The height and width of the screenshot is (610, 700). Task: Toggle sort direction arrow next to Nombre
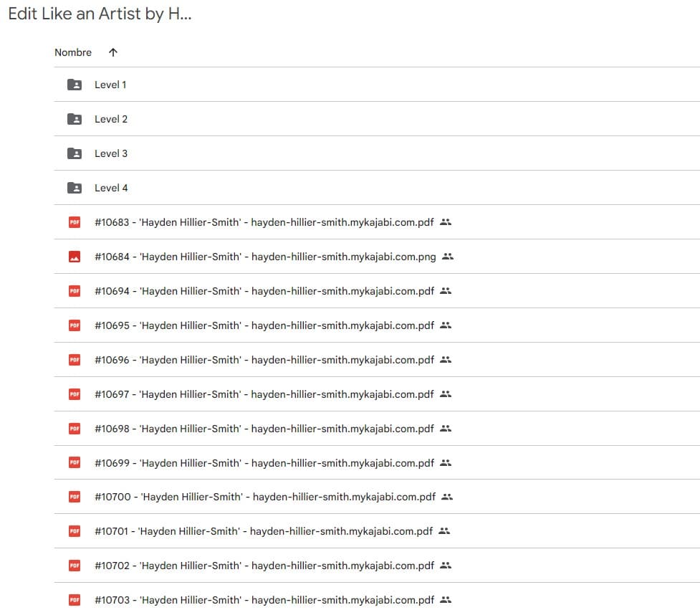tap(113, 52)
